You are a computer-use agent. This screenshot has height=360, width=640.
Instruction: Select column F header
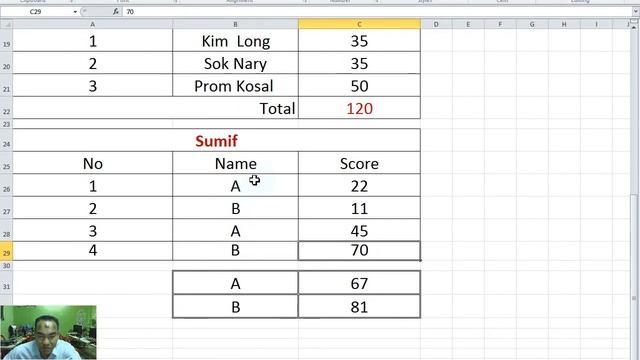pos(500,24)
